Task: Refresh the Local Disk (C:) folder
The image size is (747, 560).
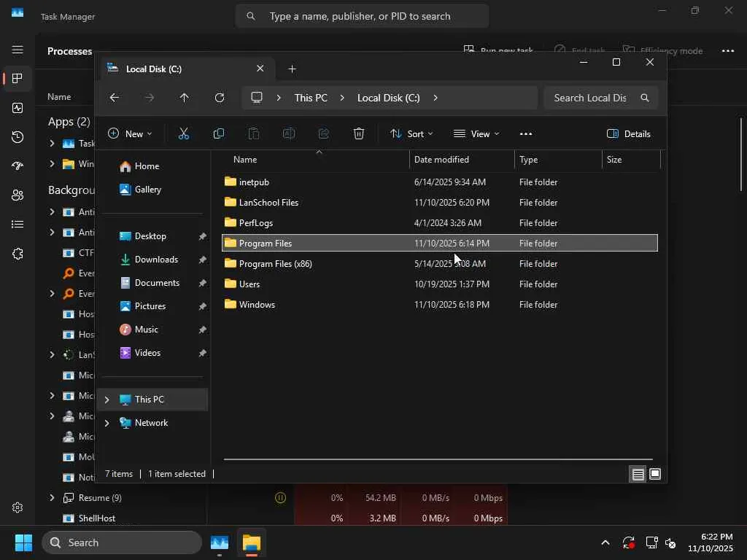Action: [x=219, y=98]
